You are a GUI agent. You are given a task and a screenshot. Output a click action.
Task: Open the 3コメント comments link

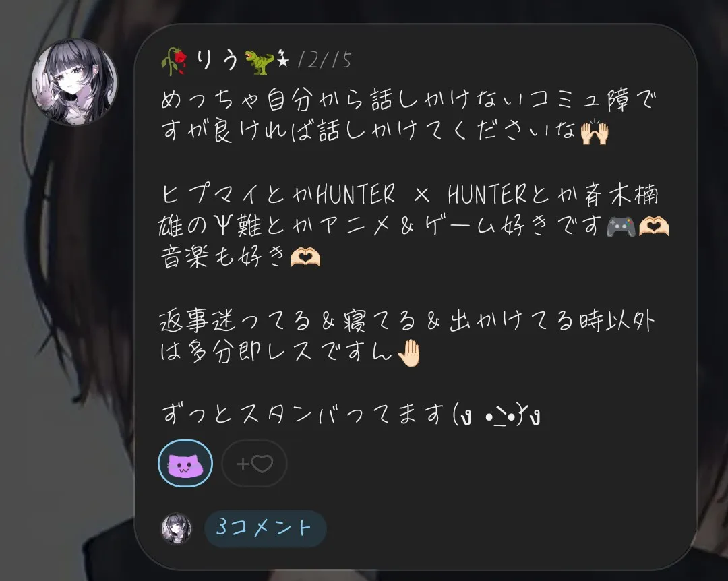tap(265, 528)
